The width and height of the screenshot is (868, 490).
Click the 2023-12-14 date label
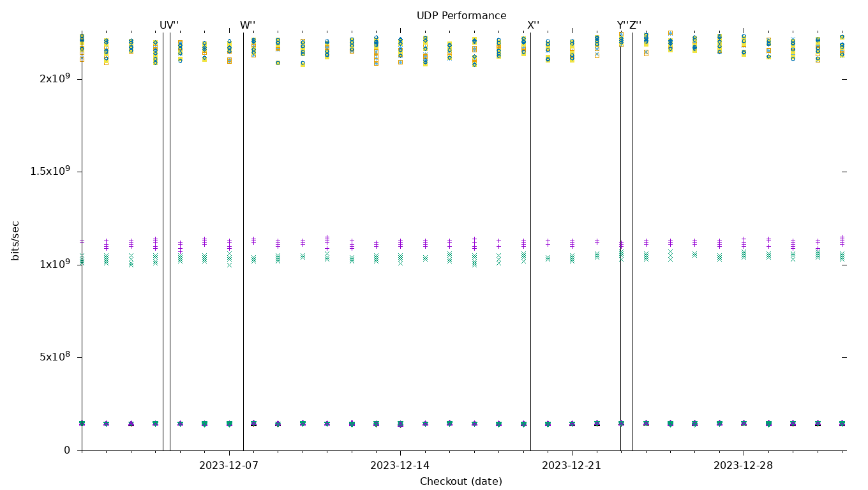coord(400,466)
